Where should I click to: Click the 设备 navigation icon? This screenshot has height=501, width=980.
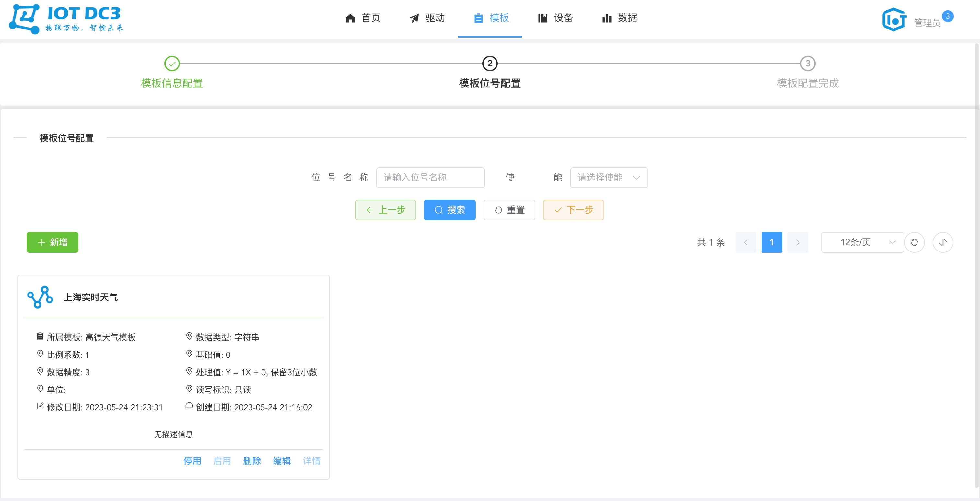542,18
